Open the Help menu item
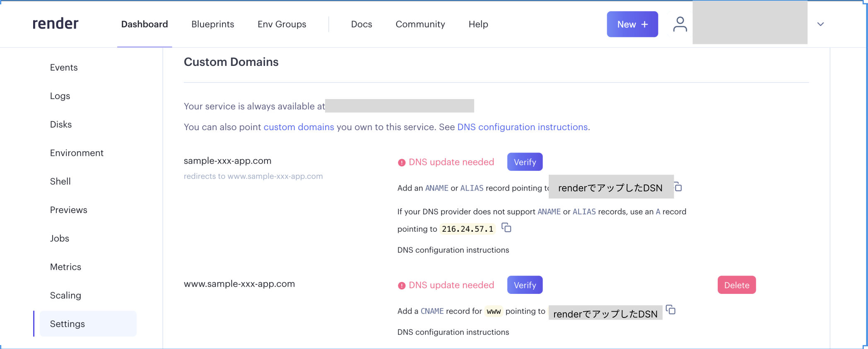The height and width of the screenshot is (349, 868). tap(478, 24)
